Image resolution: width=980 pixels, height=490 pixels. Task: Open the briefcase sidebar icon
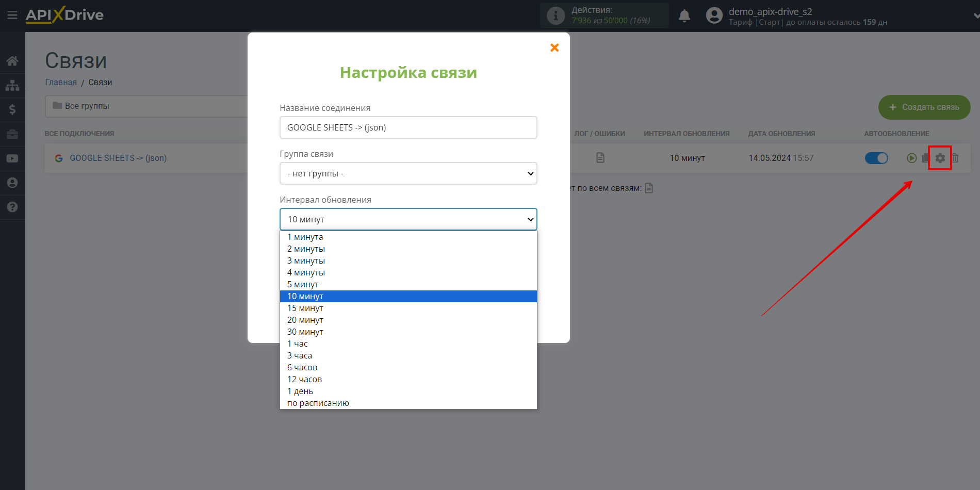12,134
